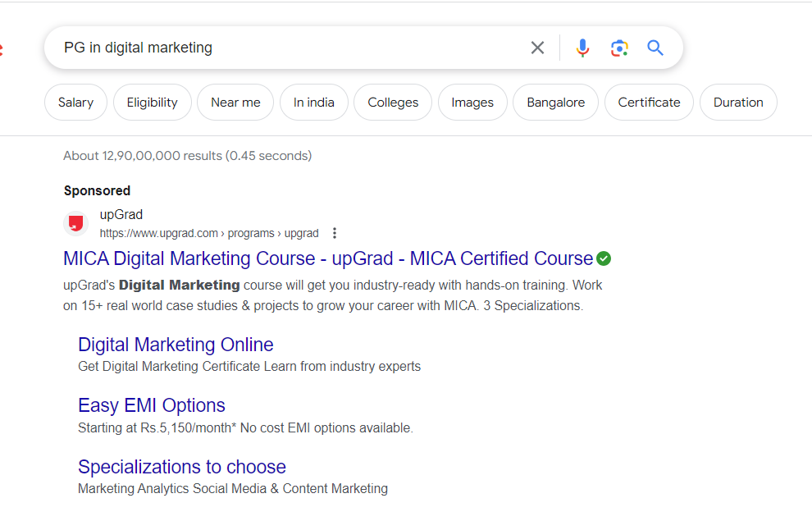The image size is (812, 521).
Task: Start voice search with the microphone icon
Action: click(582, 48)
